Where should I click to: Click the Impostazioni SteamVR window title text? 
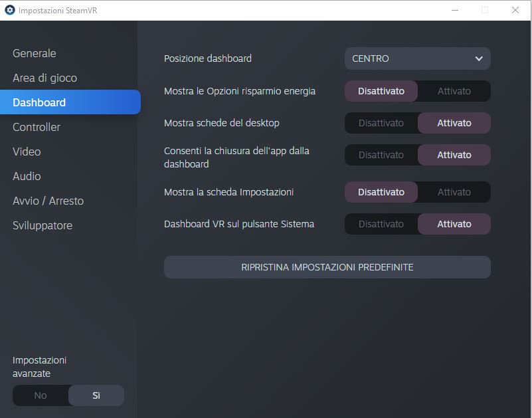pyautogui.click(x=58, y=11)
